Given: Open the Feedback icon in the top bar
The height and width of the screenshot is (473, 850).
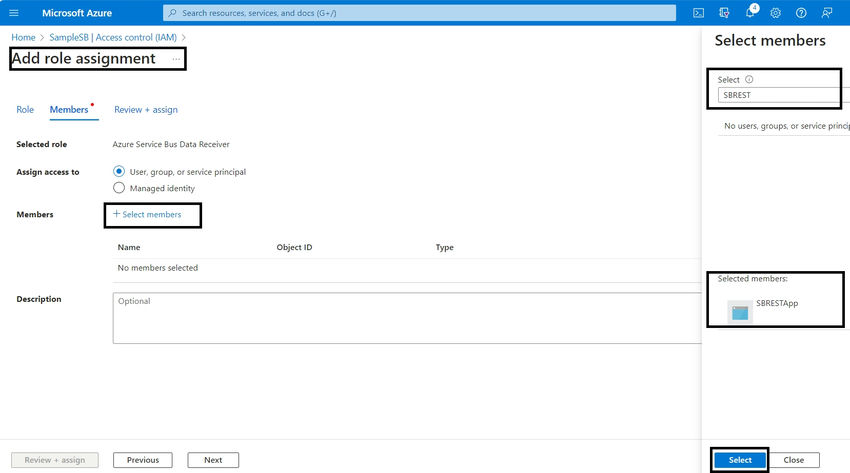Looking at the screenshot, I should pyautogui.click(x=826, y=13).
